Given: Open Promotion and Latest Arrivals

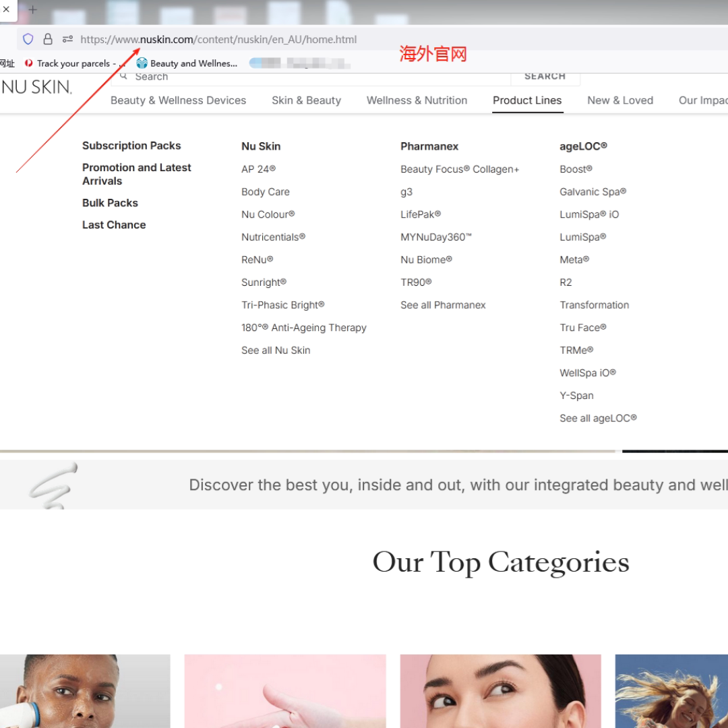Looking at the screenshot, I should 136,174.
